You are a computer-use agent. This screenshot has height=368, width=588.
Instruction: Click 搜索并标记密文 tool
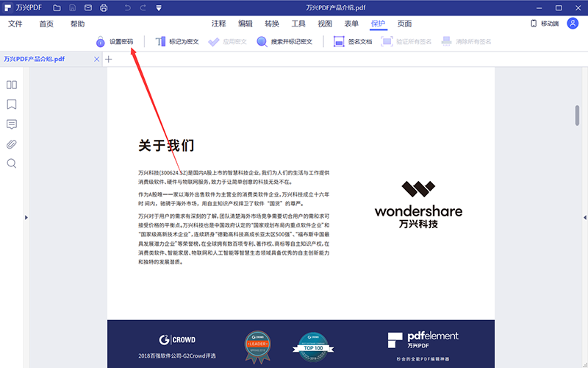pos(284,42)
